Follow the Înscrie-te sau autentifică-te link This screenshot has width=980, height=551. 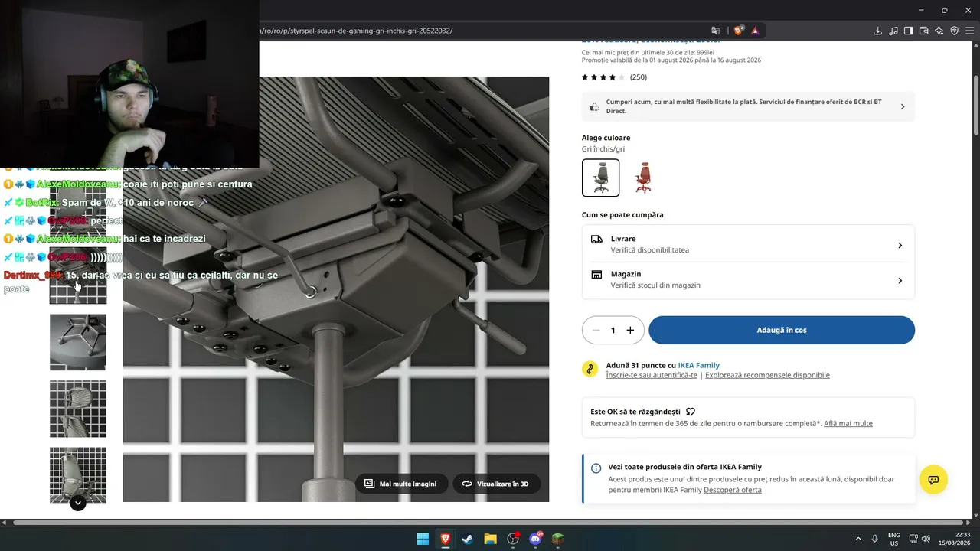click(x=652, y=375)
